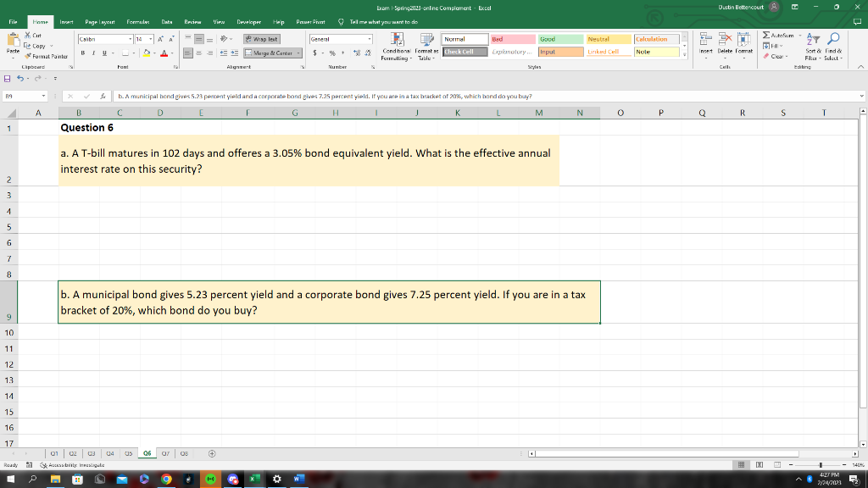Align cell text to the right
The width and height of the screenshot is (868, 488).
[210, 53]
